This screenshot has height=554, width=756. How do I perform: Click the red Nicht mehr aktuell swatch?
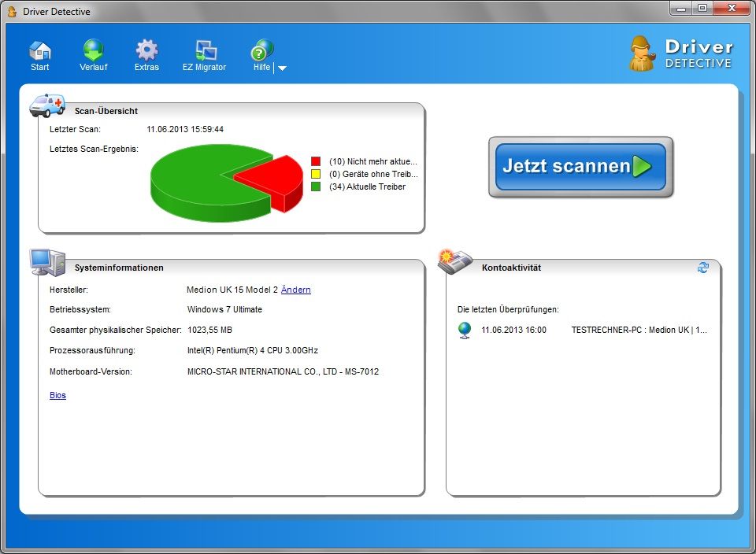[316, 161]
